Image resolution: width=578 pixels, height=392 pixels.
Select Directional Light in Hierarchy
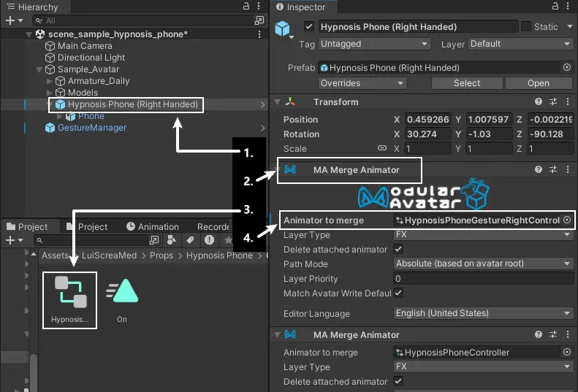tap(91, 58)
